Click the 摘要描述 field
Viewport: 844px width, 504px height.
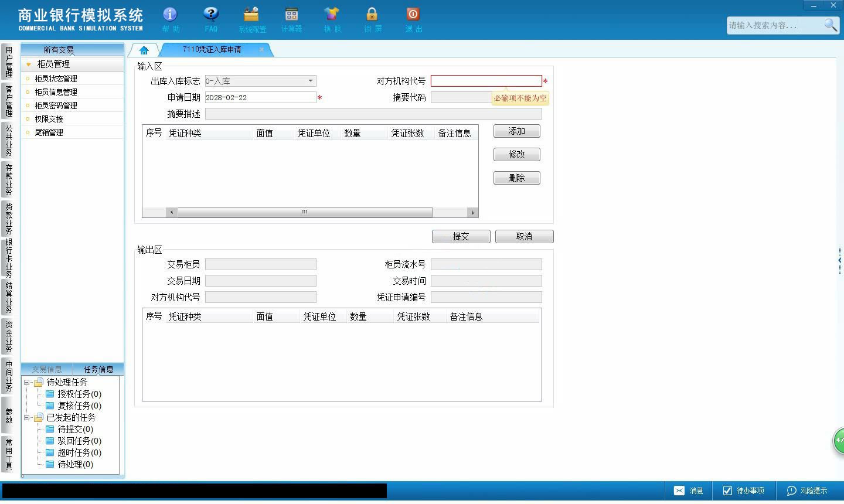coord(373,114)
